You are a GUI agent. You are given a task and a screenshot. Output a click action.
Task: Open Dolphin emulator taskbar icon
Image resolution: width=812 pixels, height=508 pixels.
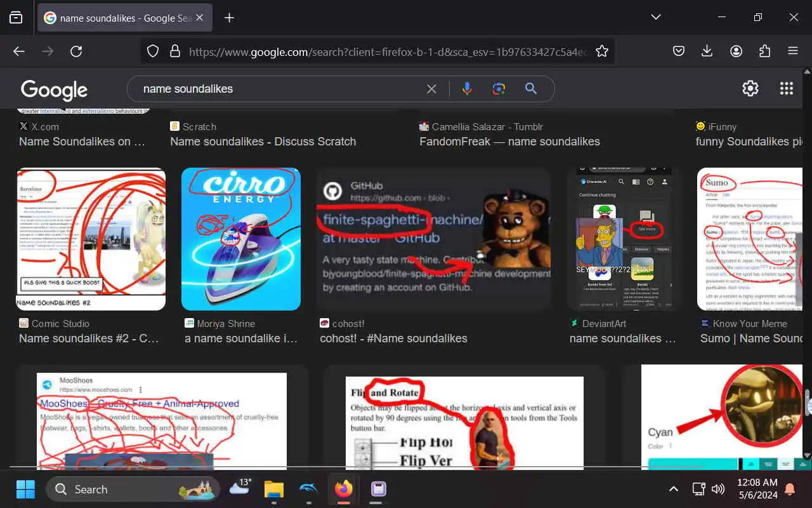tap(309, 489)
